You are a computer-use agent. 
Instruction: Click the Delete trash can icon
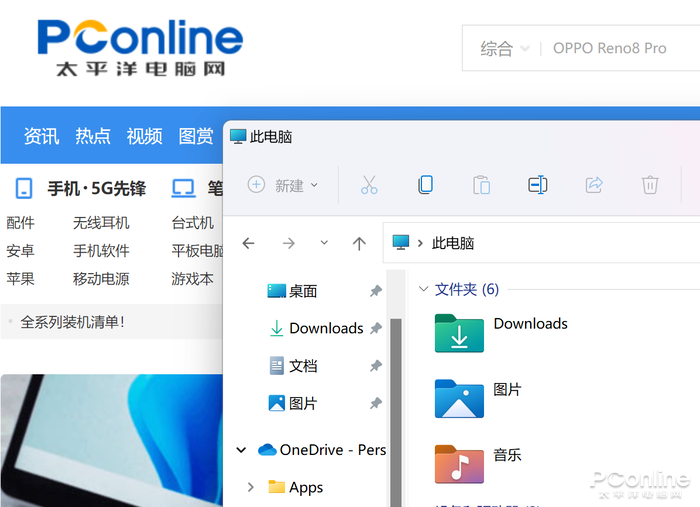pyautogui.click(x=650, y=185)
